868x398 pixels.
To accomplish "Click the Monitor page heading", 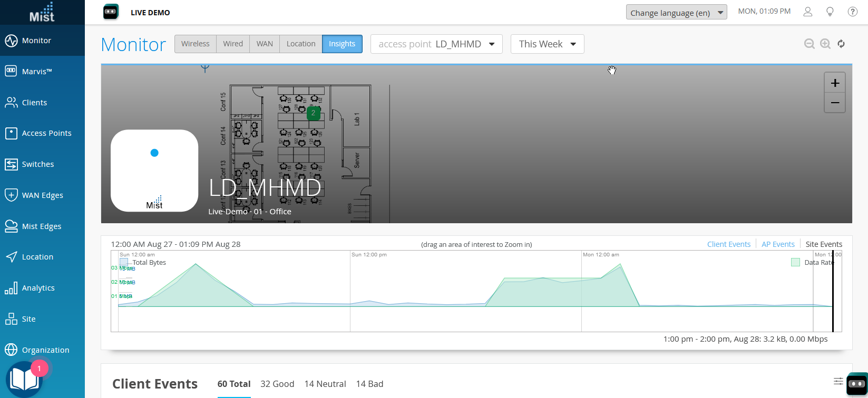I will click(x=133, y=45).
